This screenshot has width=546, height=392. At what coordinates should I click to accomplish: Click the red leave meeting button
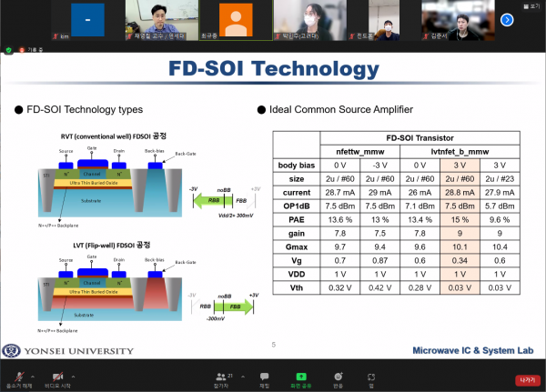528,380
